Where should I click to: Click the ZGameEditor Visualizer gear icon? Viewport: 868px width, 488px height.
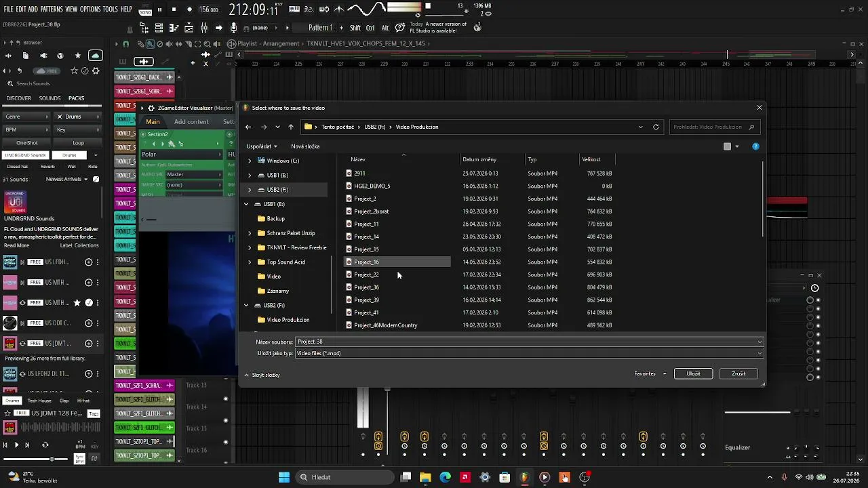coord(151,108)
